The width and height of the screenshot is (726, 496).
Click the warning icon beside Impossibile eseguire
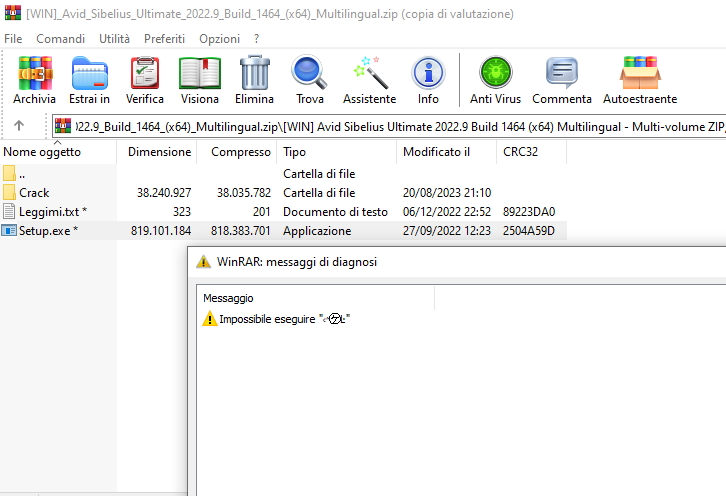point(210,319)
